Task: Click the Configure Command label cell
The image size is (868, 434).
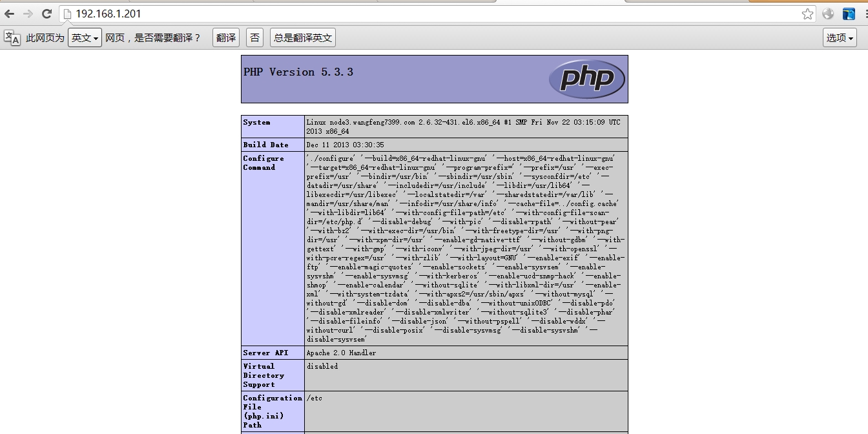Action: pyautogui.click(x=263, y=163)
